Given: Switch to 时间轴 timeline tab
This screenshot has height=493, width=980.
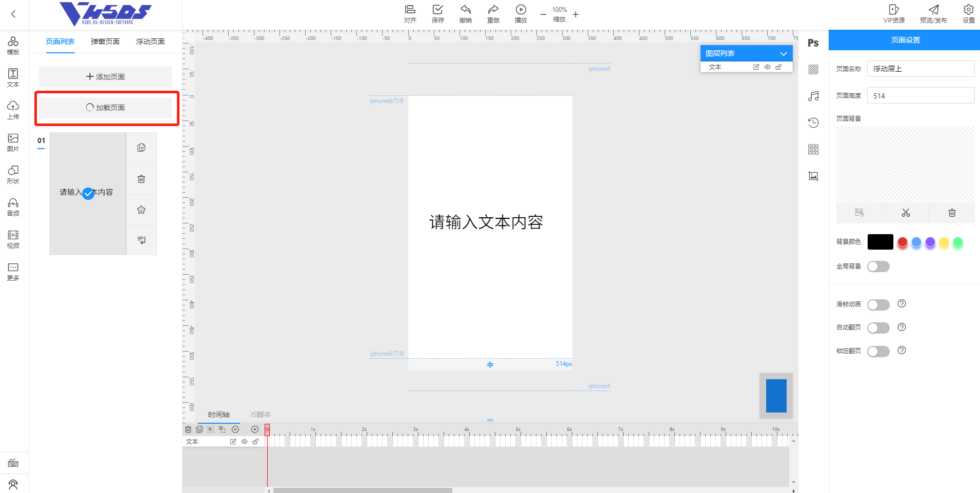Looking at the screenshot, I should click(x=219, y=415).
